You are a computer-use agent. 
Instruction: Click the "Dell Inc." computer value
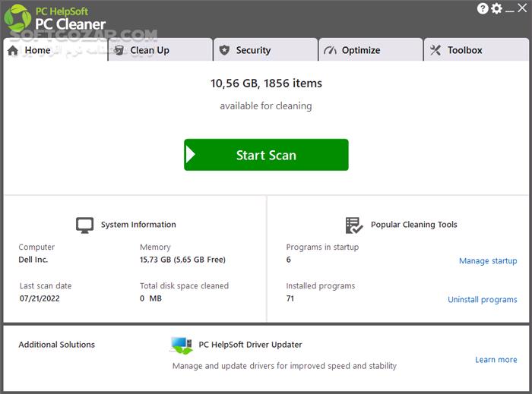click(33, 260)
